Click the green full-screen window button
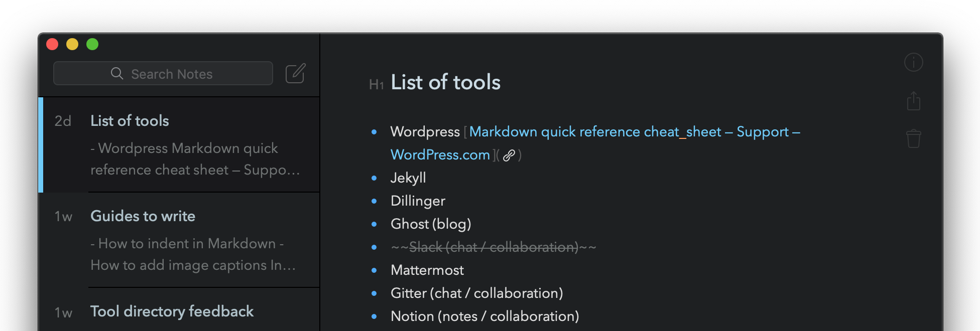This screenshot has width=980, height=331. (x=92, y=44)
